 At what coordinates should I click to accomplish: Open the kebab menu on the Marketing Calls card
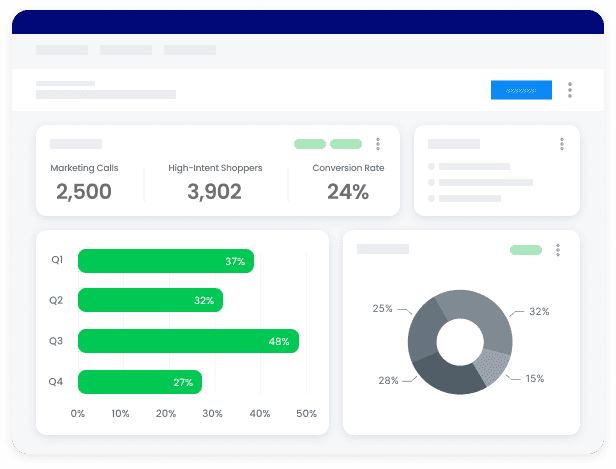[x=378, y=144]
